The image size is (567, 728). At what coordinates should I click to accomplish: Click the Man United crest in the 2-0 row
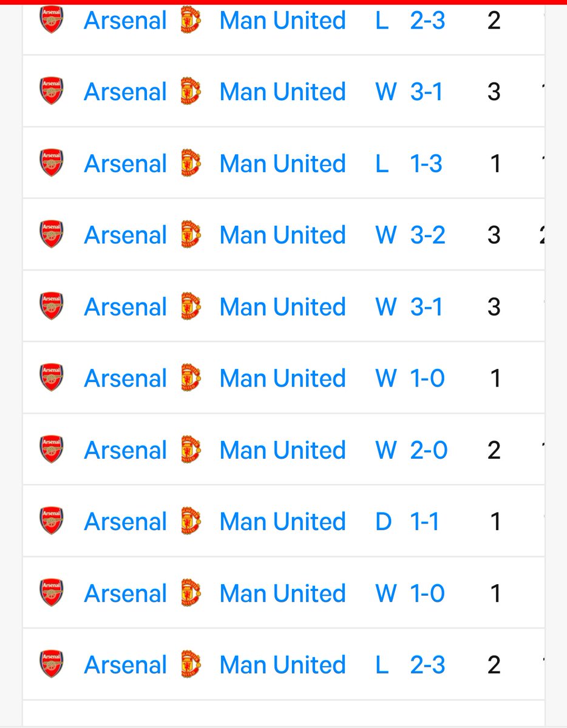(x=191, y=450)
